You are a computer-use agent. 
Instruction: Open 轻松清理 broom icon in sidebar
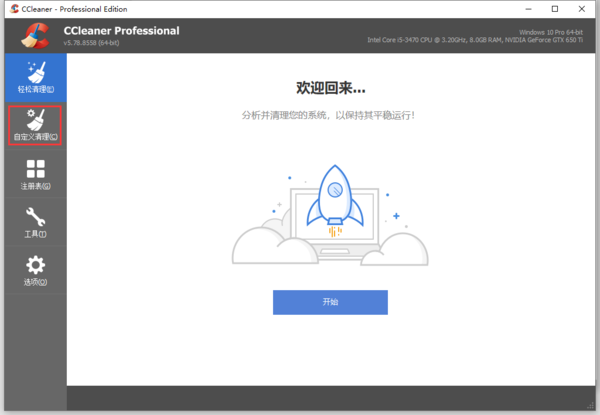pos(35,73)
